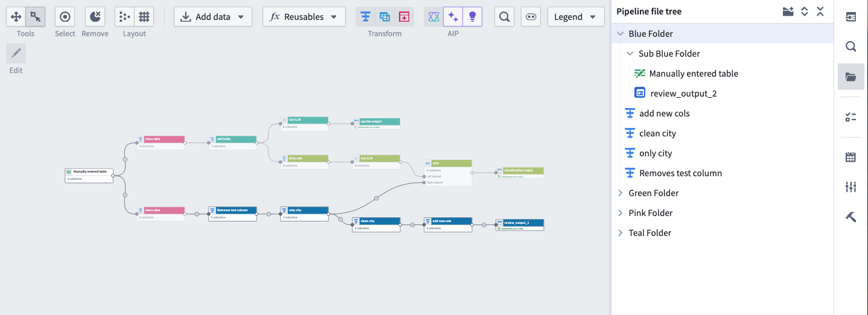This screenshot has width=868, height=315.
Task: Click the AIP Use LLM icon
Action: [x=433, y=17]
